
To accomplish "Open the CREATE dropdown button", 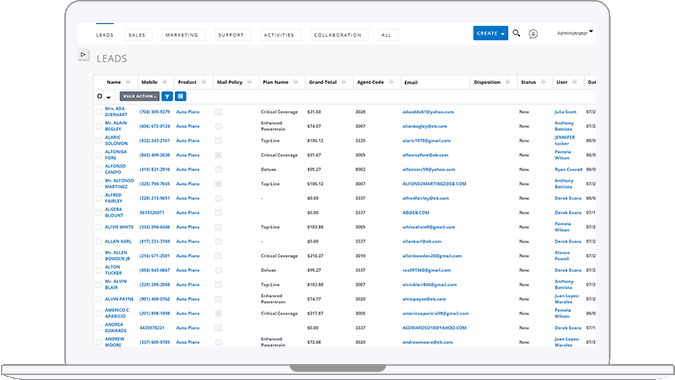I will pos(490,33).
